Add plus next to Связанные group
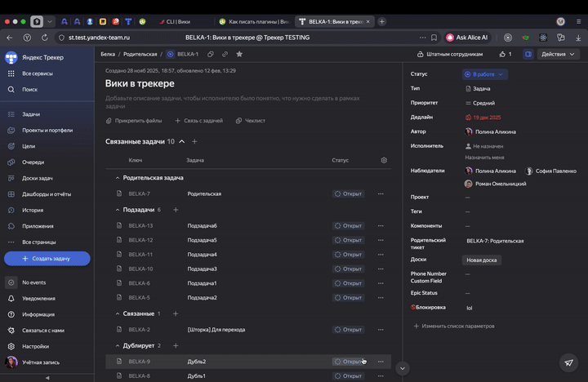Image resolution: width=588 pixels, height=382 pixels. 175,313
